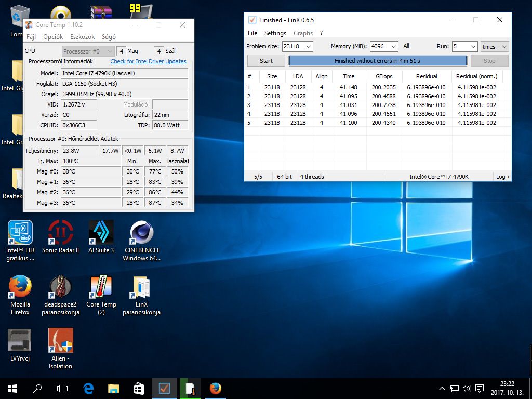Launch deadspace2 parancsikonja shortcut

coord(60,295)
